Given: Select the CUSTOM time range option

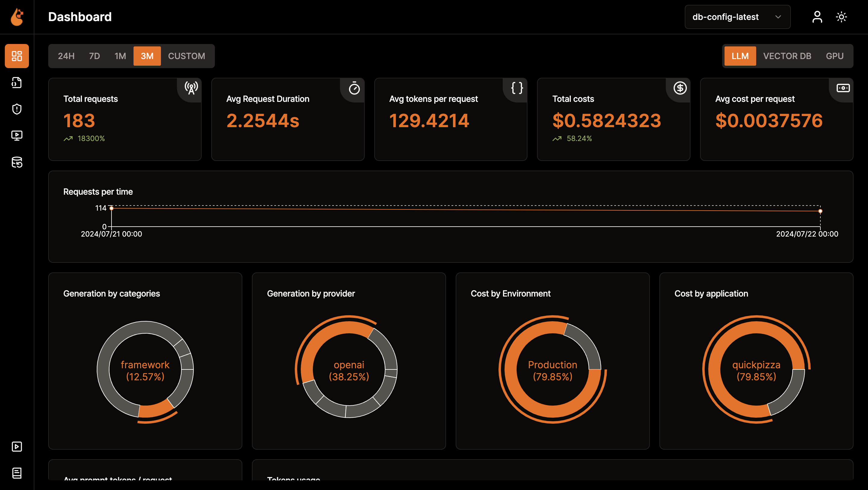Looking at the screenshot, I should [186, 56].
